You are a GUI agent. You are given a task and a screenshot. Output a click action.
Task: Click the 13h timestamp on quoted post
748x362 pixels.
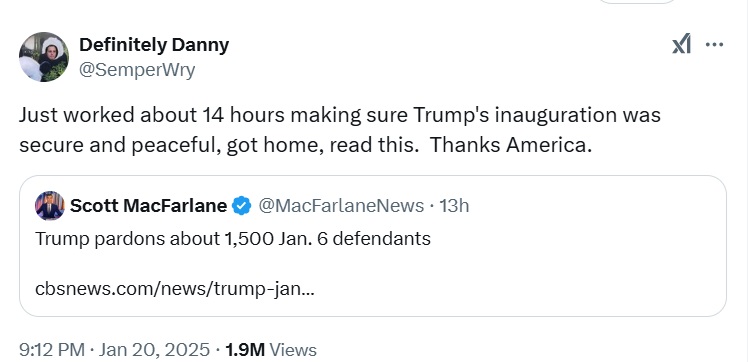click(454, 206)
